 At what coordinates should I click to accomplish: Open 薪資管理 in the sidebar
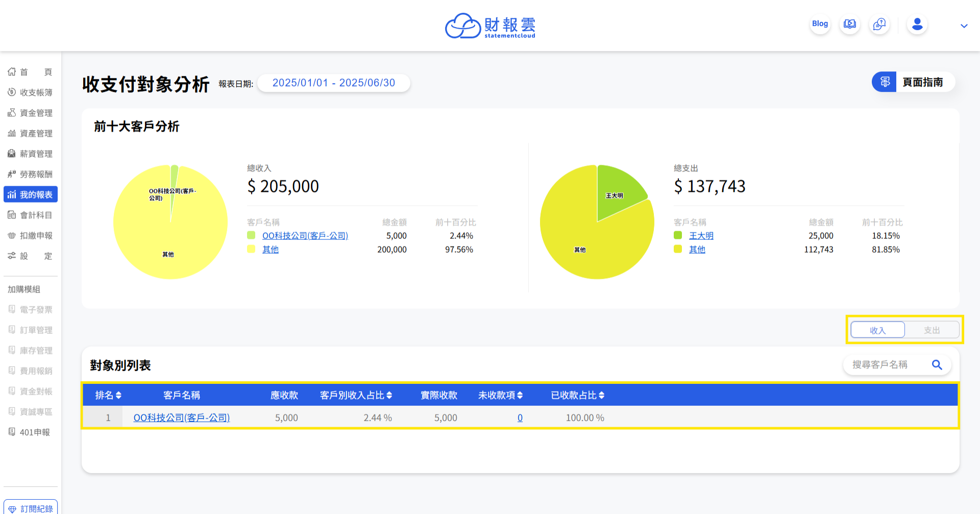(x=30, y=154)
